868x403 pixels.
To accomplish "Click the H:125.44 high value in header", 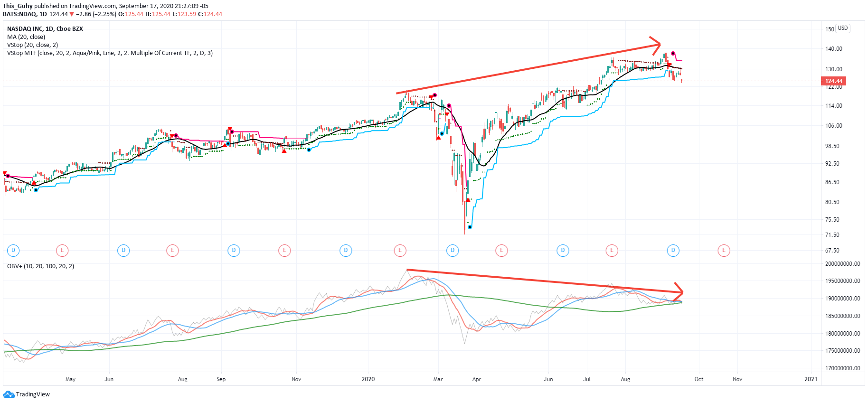I will (x=158, y=14).
